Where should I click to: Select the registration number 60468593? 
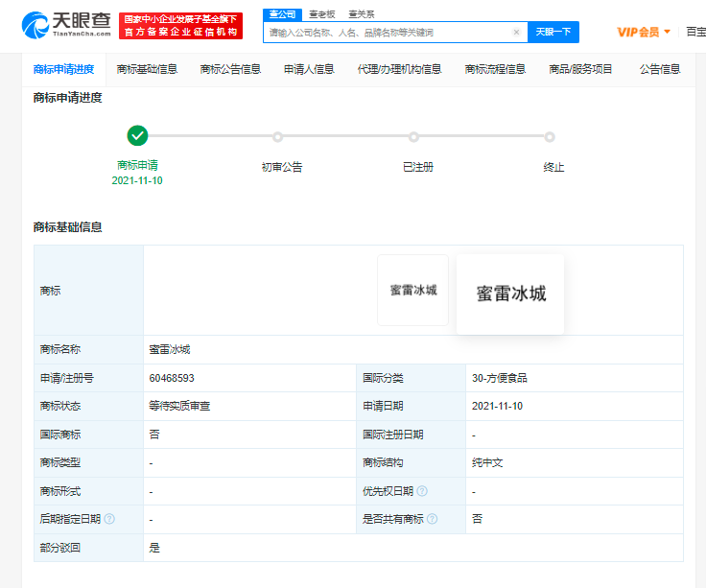[x=172, y=378]
